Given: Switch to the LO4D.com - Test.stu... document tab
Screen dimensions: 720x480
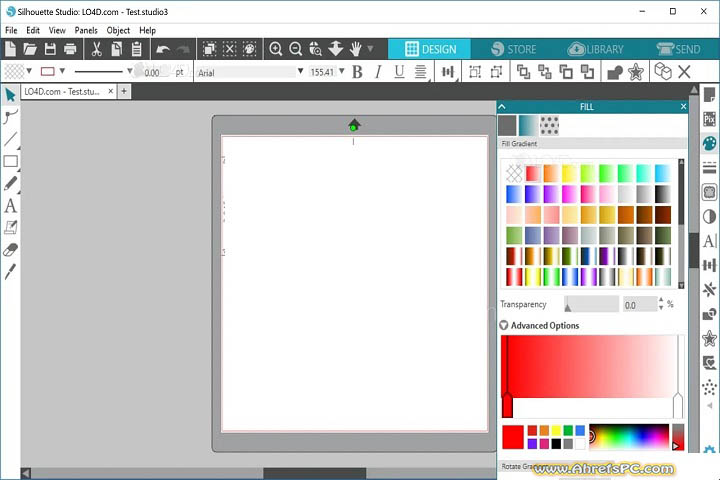Looking at the screenshot, I should coord(62,91).
